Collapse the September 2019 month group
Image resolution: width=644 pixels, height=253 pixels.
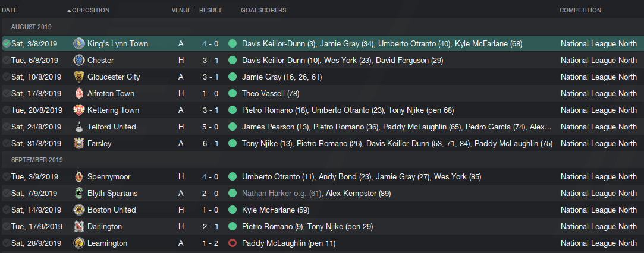tap(36, 160)
